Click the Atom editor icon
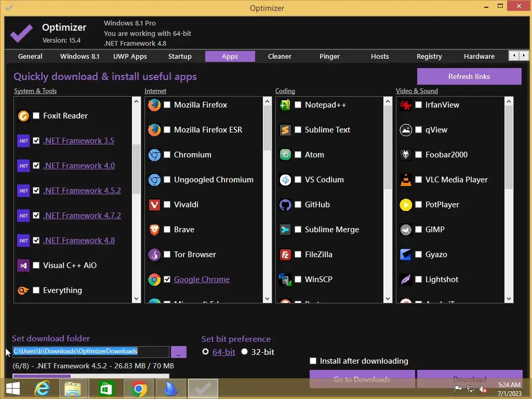The image size is (532, 399). pos(285,155)
